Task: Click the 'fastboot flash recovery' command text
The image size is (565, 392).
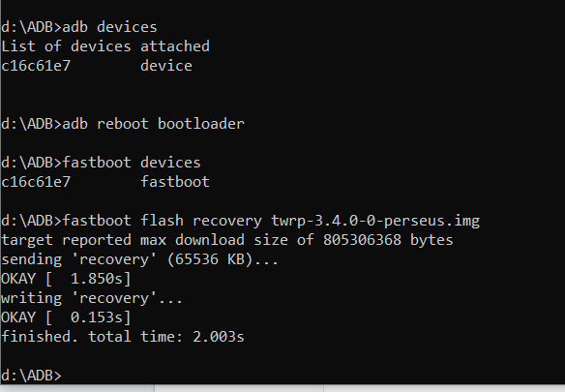Action: pos(163,221)
